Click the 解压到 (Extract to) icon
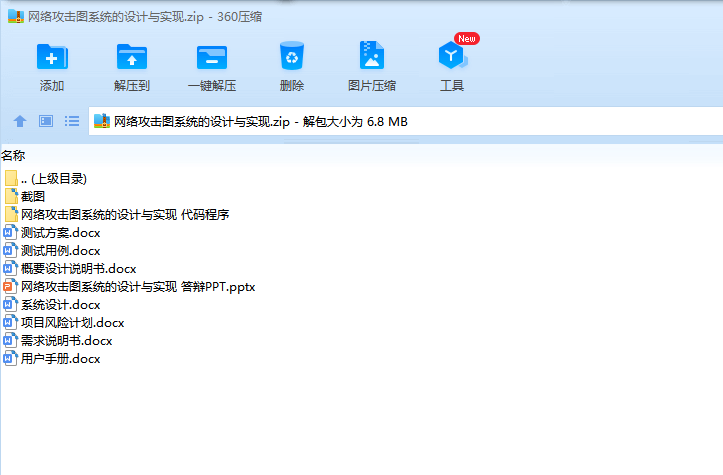 (x=132, y=57)
